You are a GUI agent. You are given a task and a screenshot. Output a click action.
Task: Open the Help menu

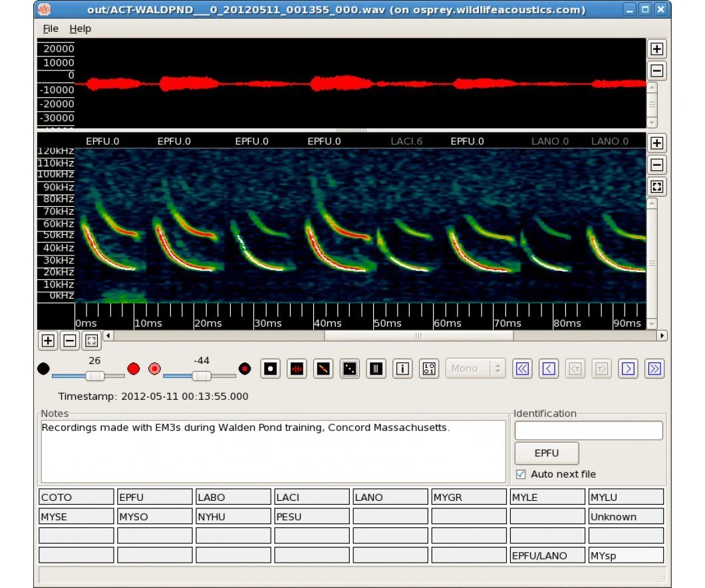pyautogui.click(x=80, y=29)
